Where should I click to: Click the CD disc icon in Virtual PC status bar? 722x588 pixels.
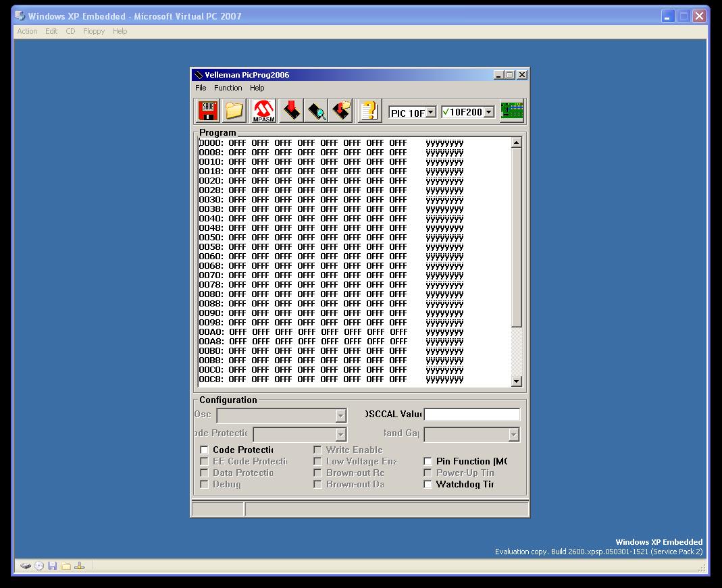click(x=39, y=566)
